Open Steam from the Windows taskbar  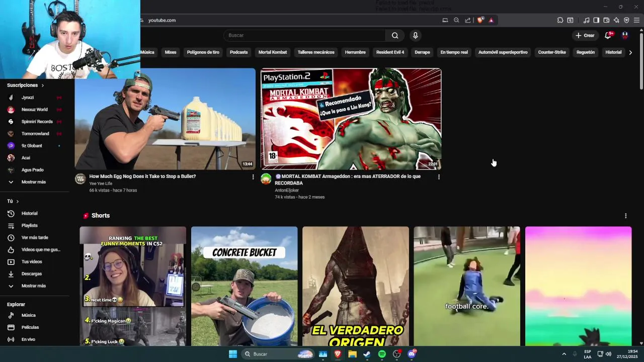[x=367, y=354]
